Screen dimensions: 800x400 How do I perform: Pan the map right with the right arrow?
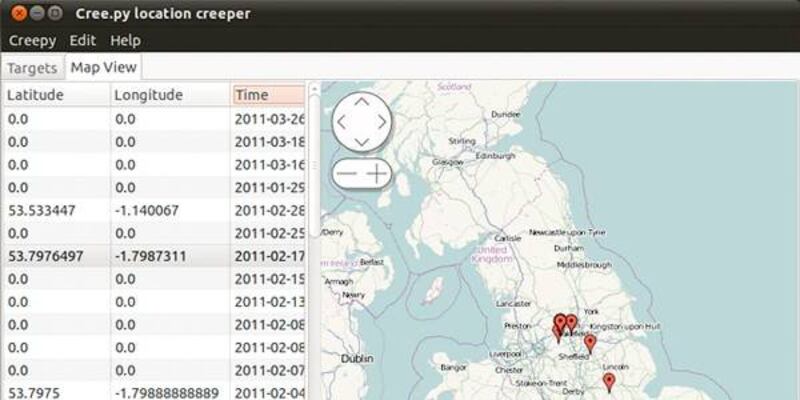tap(382, 122)
